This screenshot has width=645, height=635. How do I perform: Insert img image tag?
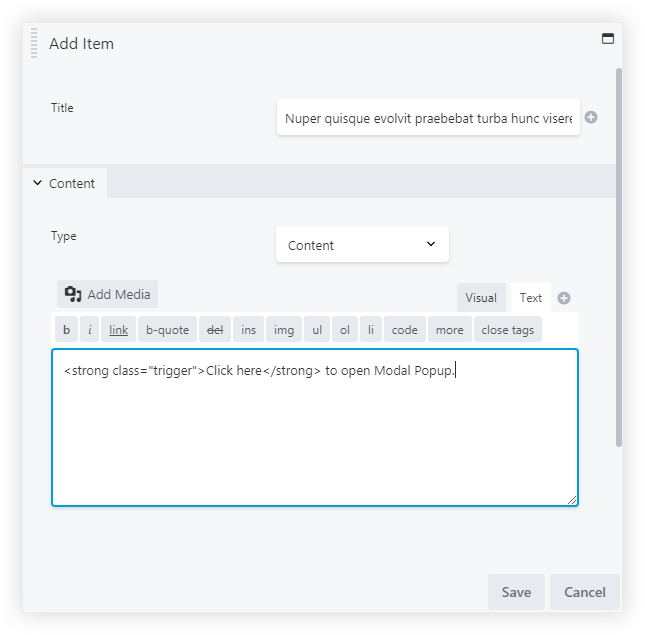click(x=284, y=330)
